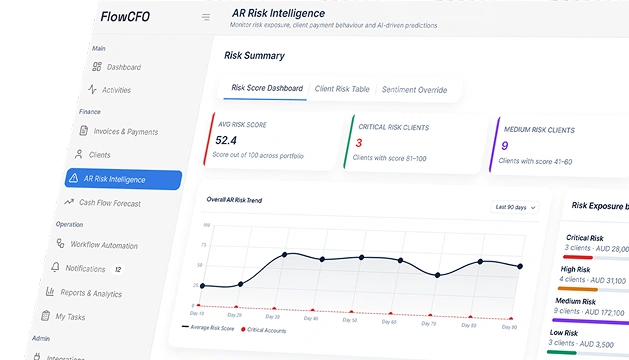Click the text '4 clients - AUD 31,100'
The image size is (629, 360).
592,280
